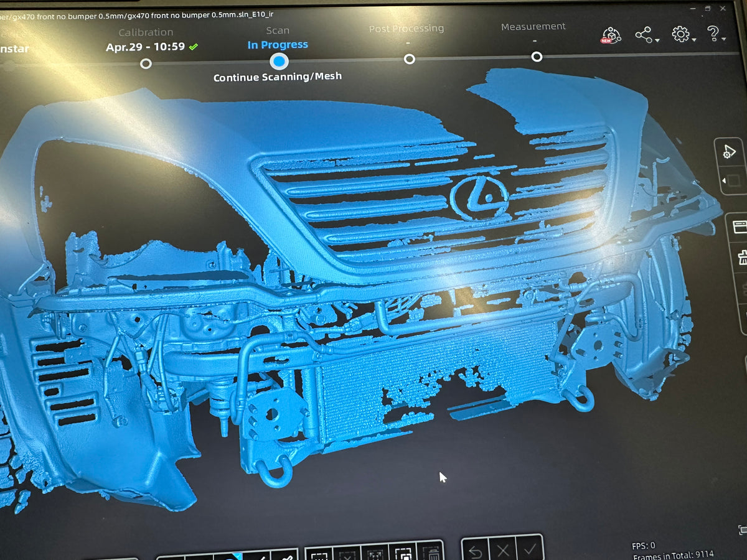Open the window layout icon on right panel

tap(740, 227)
